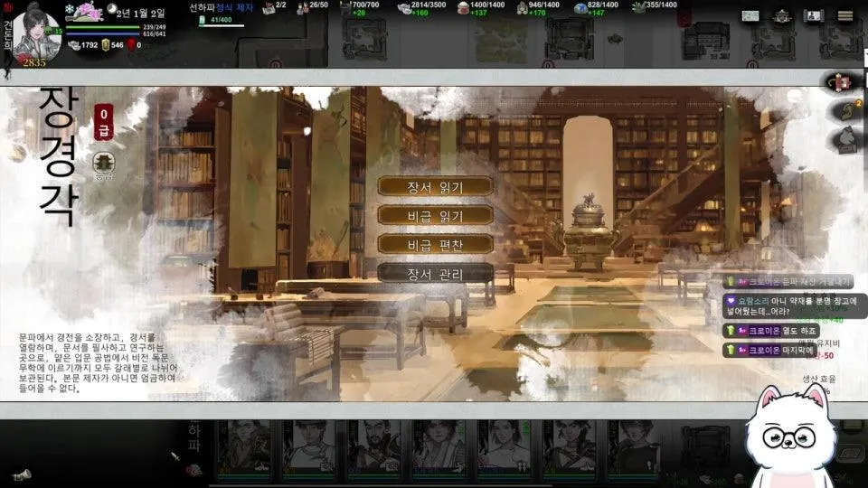868x488 pixels.
Task: Open the hamburger menu in top-right corner
Action: (844, 15)
